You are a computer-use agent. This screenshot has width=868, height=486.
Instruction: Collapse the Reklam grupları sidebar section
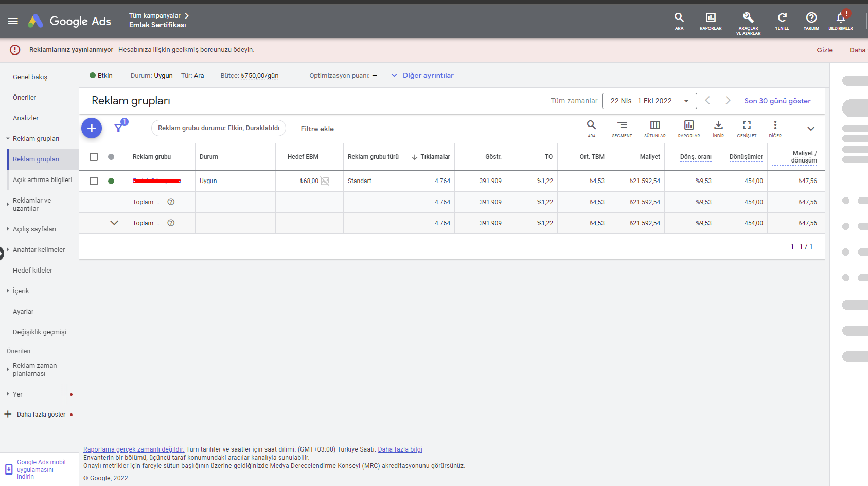[8, 139]
